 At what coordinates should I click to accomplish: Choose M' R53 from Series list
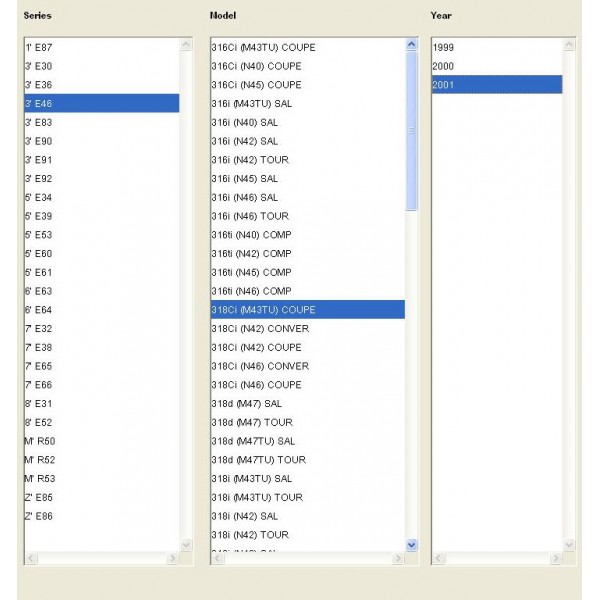coord(102,479)
